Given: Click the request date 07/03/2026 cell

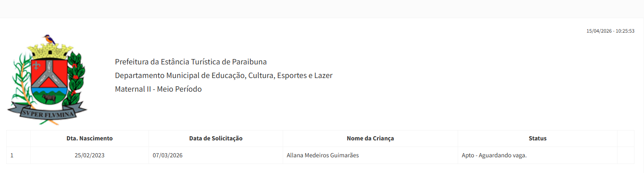Looking at the screenshot, I should (168, 156).
